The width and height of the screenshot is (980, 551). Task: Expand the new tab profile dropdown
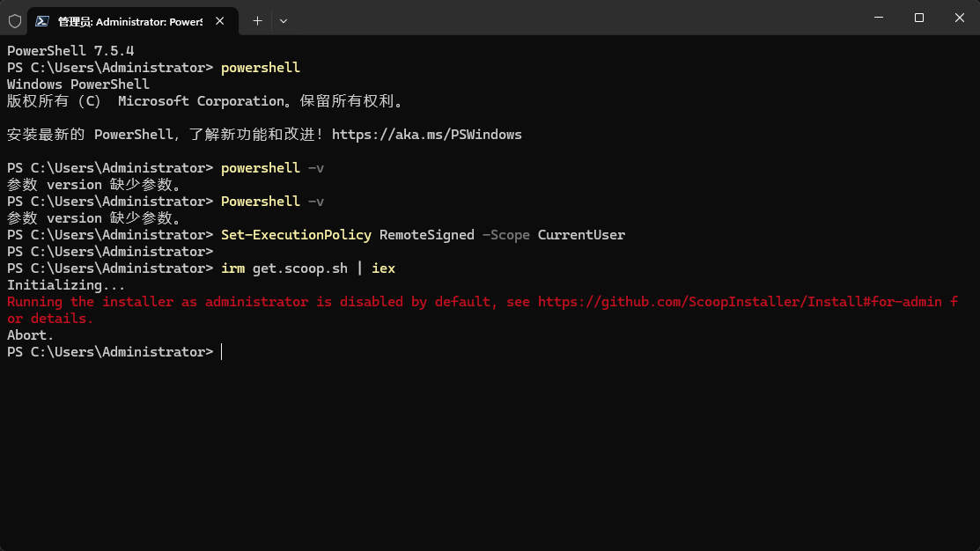pyautogui.click(x=284, y=20)
